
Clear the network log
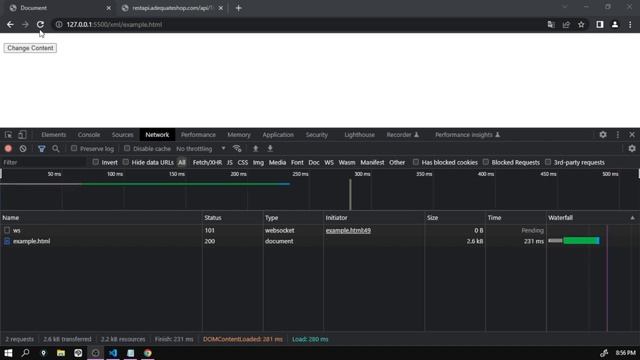point(23,149)
